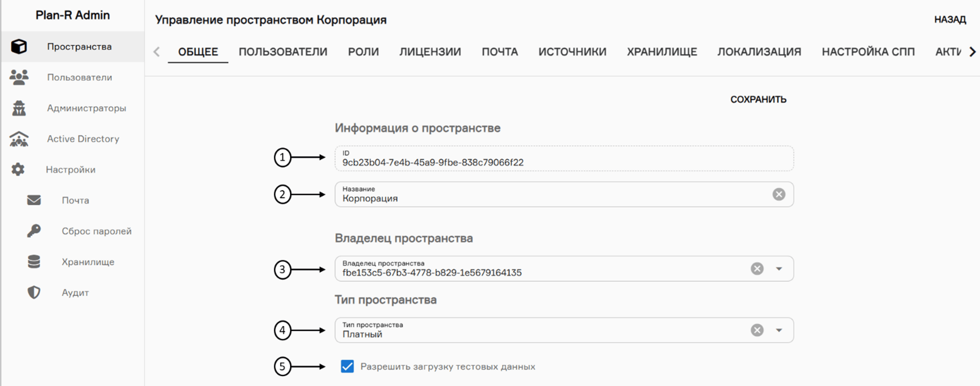Toggle Разрешить загрузку тестовых данных checkbox
980x386 pixels.
[347, 366]
